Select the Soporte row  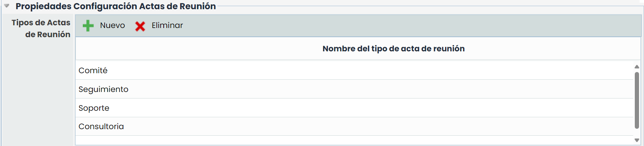354,108
